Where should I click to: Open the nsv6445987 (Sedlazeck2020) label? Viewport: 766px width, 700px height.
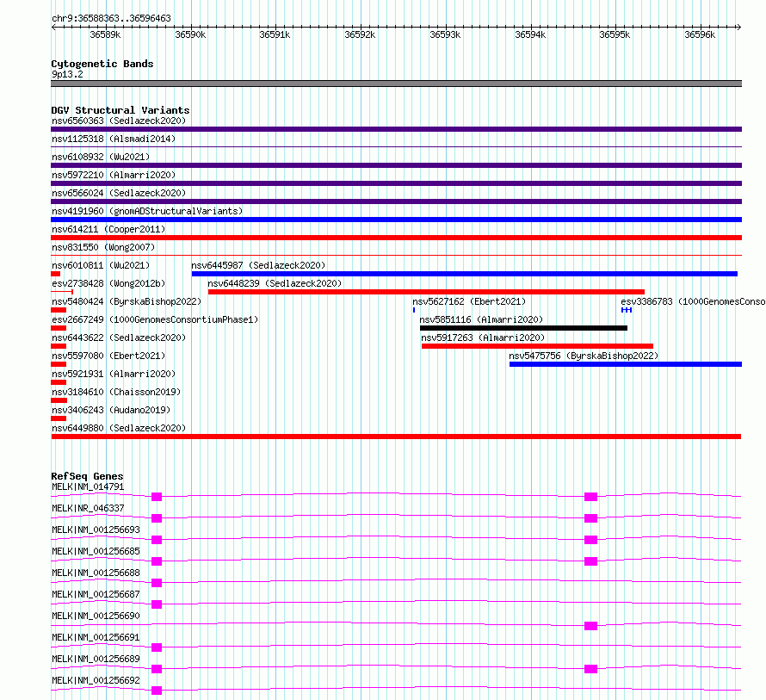tap(258, 265)
